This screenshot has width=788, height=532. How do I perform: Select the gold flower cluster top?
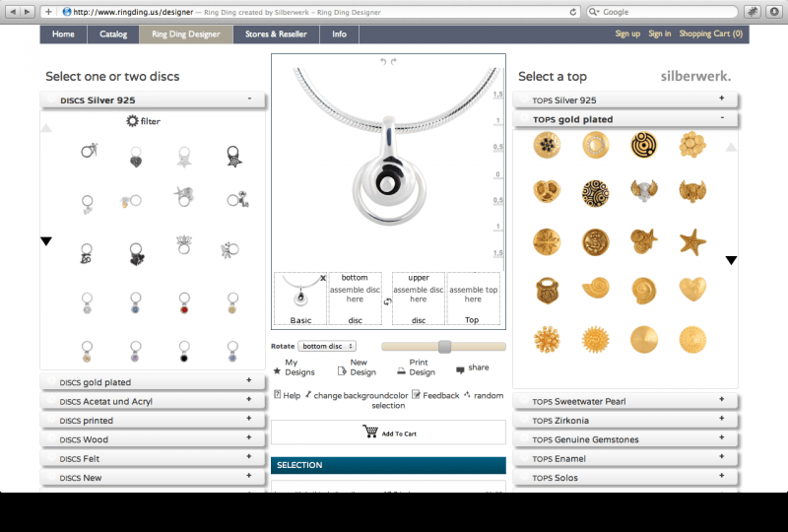(692, 145)
